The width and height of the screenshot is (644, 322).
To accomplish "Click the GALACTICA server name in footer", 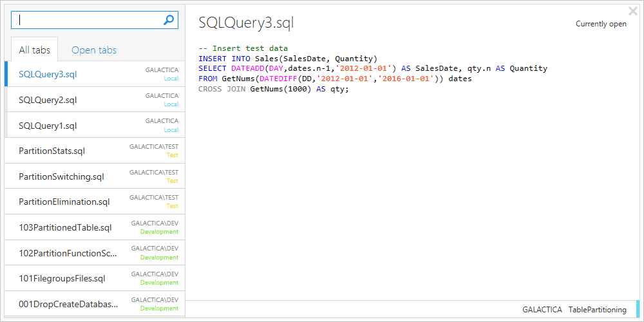I will (542, 310).
